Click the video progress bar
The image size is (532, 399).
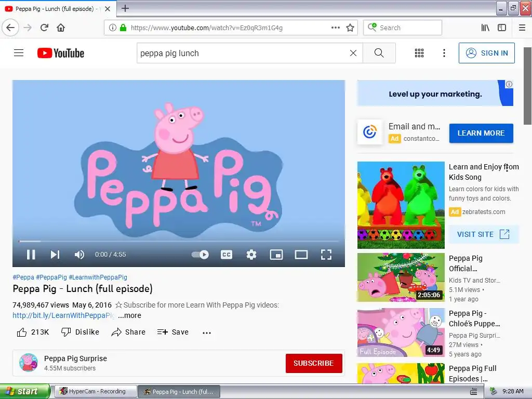(x=179, y=241)
